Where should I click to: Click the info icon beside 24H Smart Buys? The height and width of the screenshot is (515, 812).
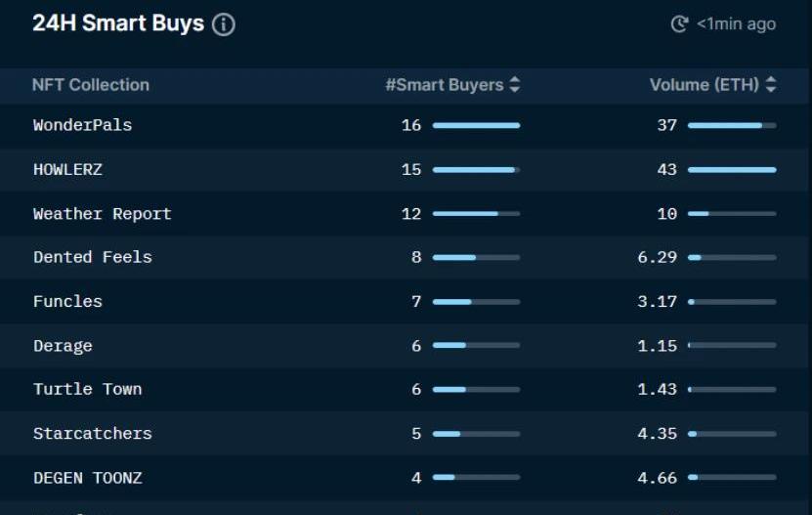tap(223, 24)
